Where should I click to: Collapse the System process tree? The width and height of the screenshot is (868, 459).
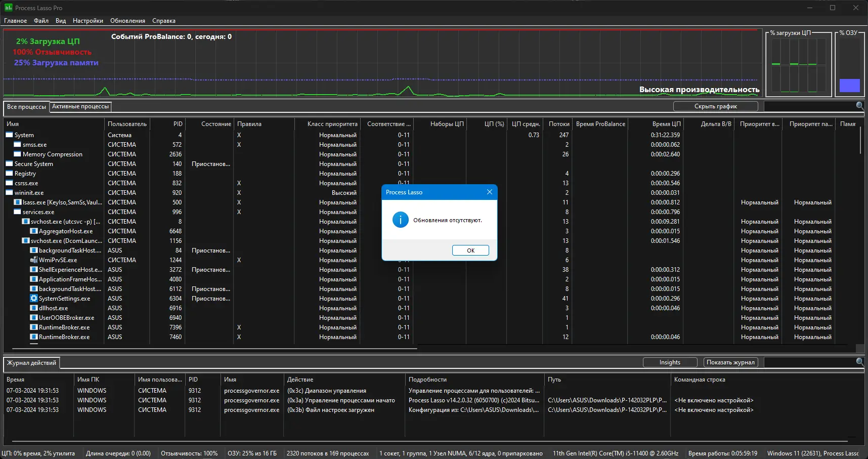click(x=9, y=135)
